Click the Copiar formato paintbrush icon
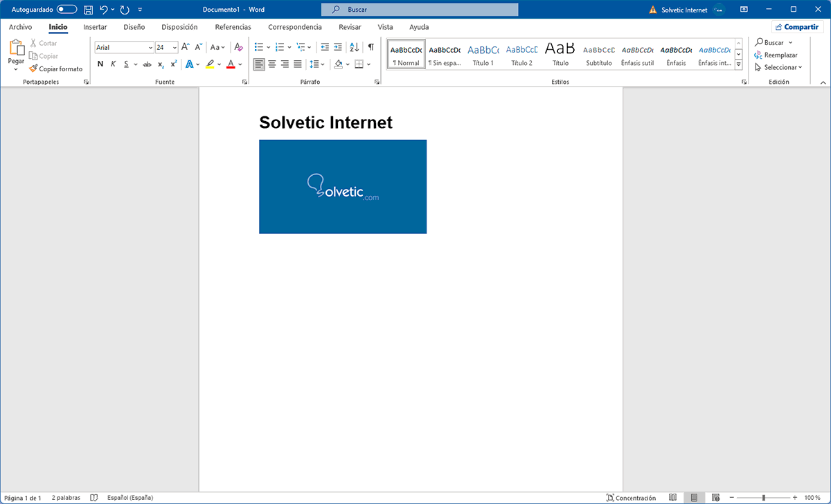 [x=33, y=69]
